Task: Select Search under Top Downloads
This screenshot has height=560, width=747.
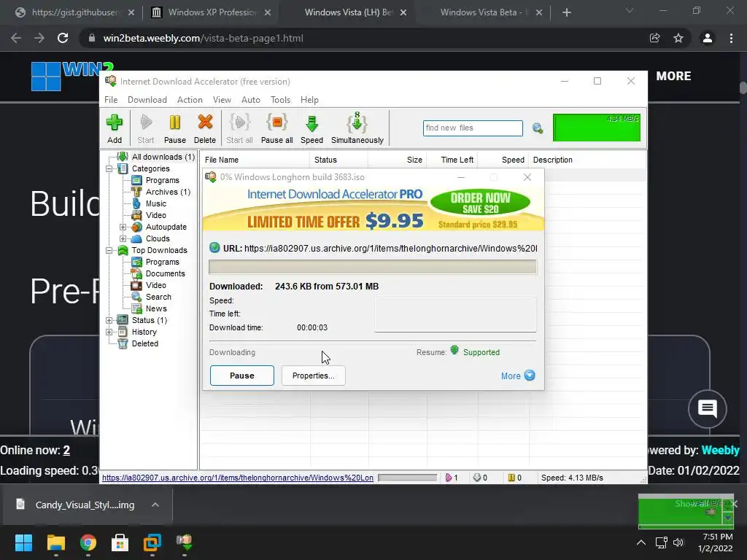Action: tap(158, 297)
